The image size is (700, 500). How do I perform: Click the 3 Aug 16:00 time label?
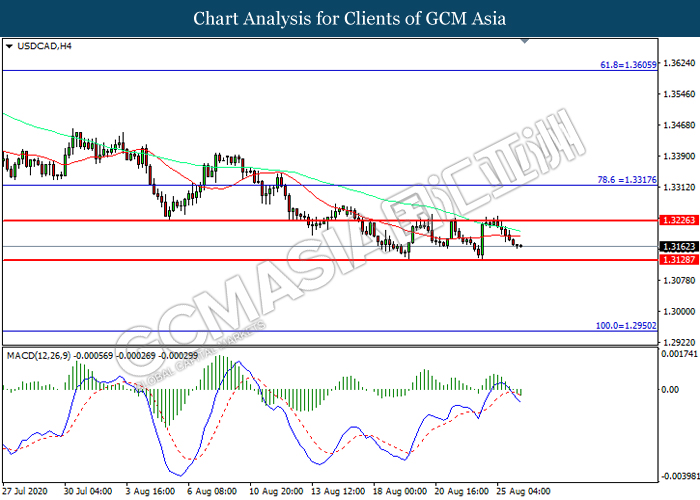[150, 491]
